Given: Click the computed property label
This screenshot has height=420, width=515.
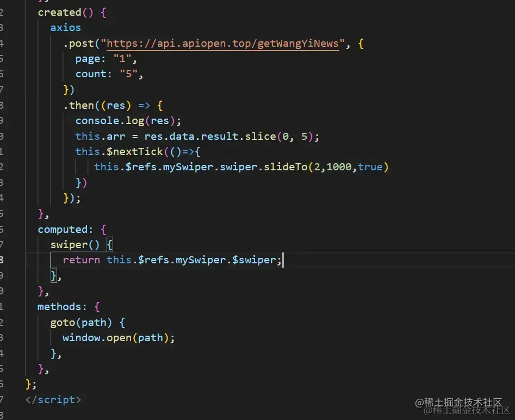Looking at the screenshot, I should tap(63, 230).
